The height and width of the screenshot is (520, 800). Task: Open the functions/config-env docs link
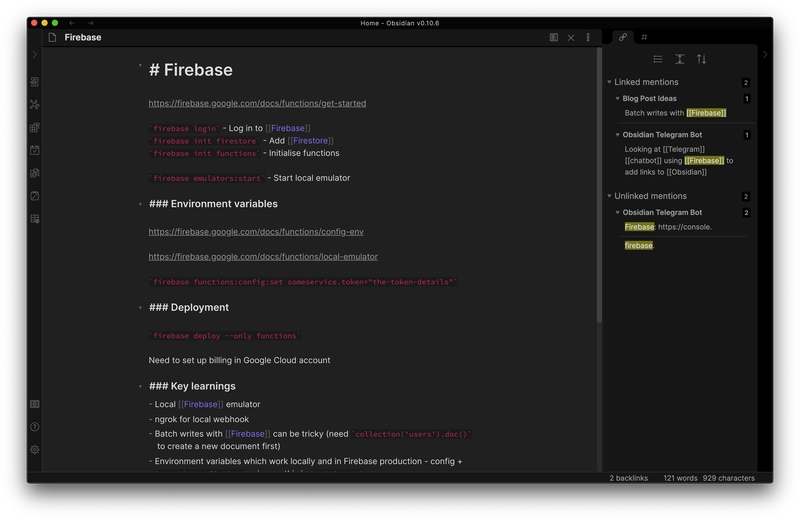[256, 232]
